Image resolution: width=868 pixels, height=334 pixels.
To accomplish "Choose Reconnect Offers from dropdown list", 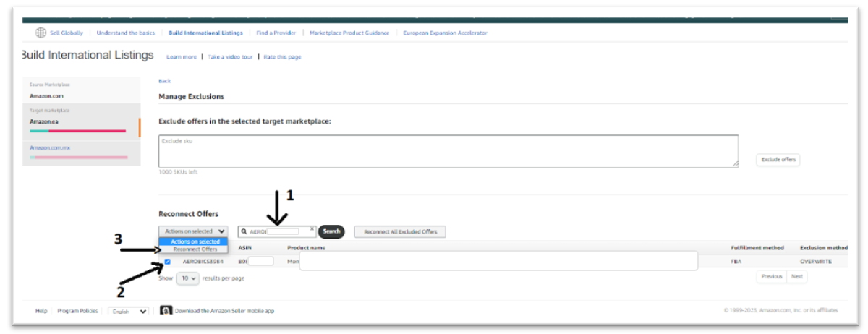I will click(x=194, y=249).
